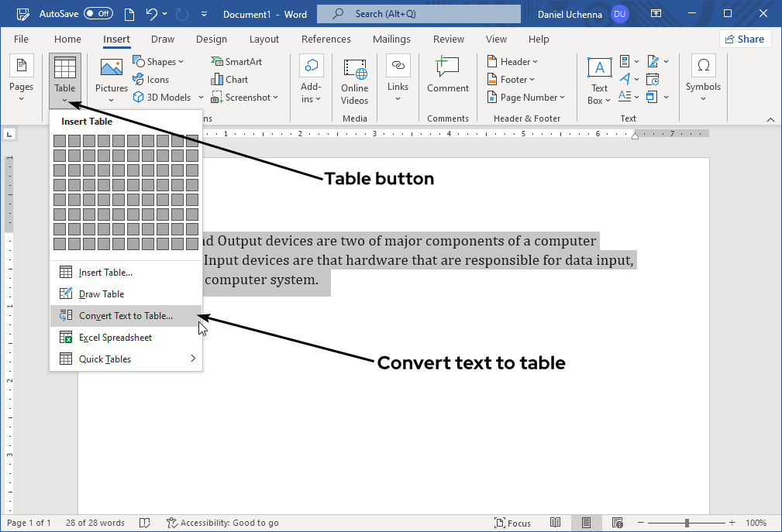782x532 pixels.
Task: Click the Icons button in Illustrations
Action: pyautogui.click(x=151, y=80)
